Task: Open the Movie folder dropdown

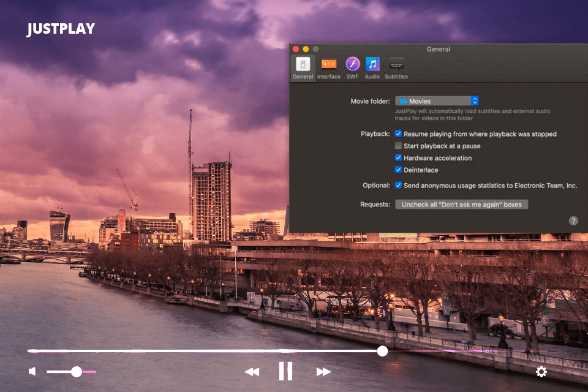Action: coord(437,101)
